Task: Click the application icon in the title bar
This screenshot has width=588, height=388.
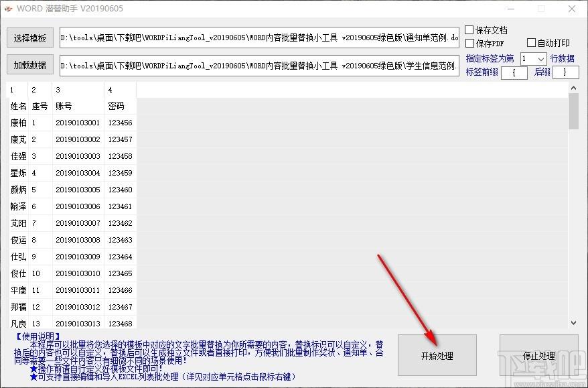Action: pyautogui.click(x=8, y=9)
